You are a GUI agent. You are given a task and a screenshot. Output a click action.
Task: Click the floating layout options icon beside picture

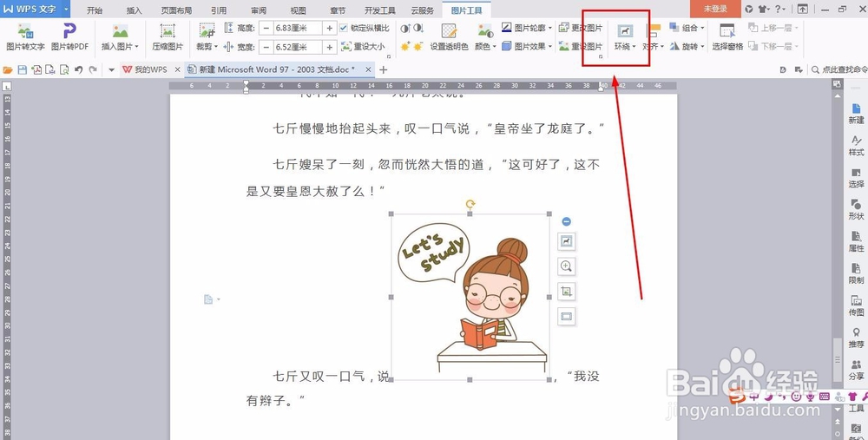[566, 240]
